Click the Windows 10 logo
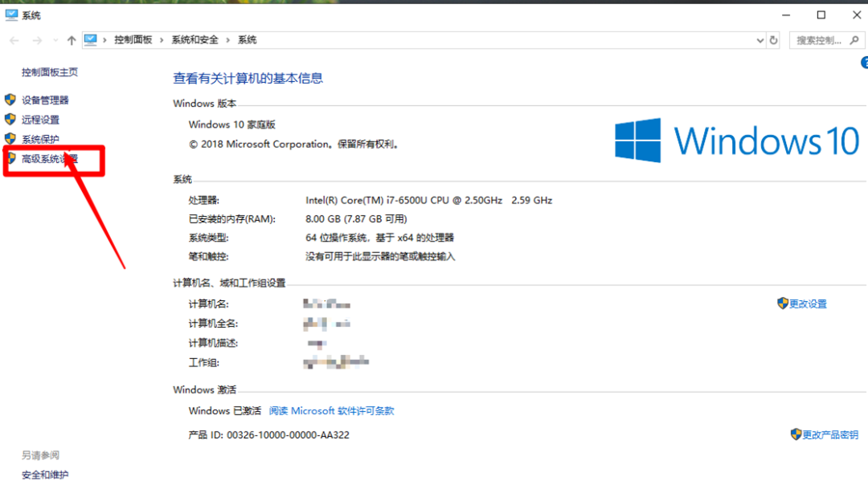This screenshot has width=868, height=493. point(737,140)
